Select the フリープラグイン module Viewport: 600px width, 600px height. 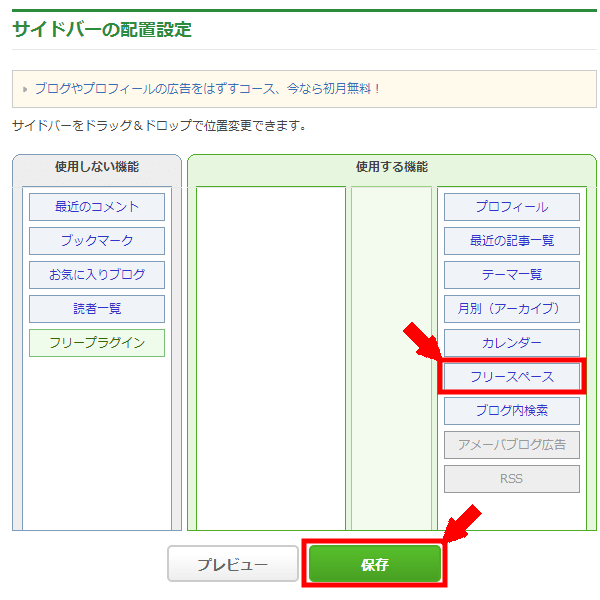(97, 343)
